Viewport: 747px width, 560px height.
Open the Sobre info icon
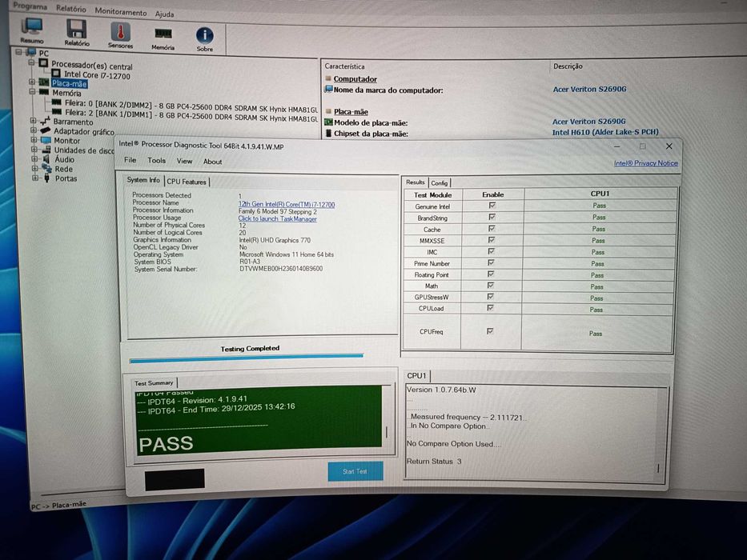[x=205, y=35]
